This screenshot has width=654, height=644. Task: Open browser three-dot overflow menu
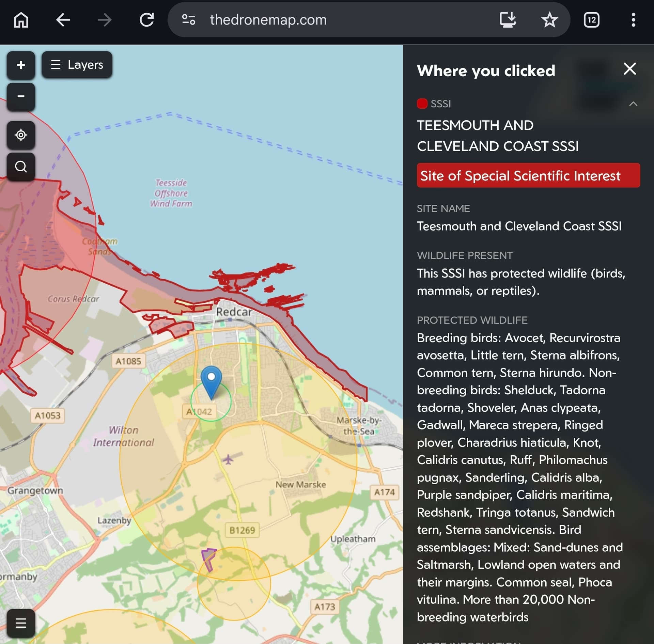click(x=633, y=20)
